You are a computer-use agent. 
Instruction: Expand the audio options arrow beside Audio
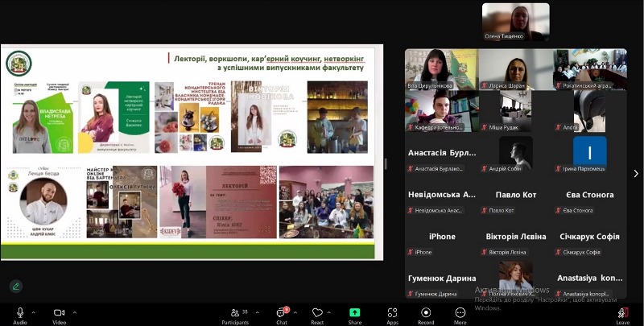point(34,312)
